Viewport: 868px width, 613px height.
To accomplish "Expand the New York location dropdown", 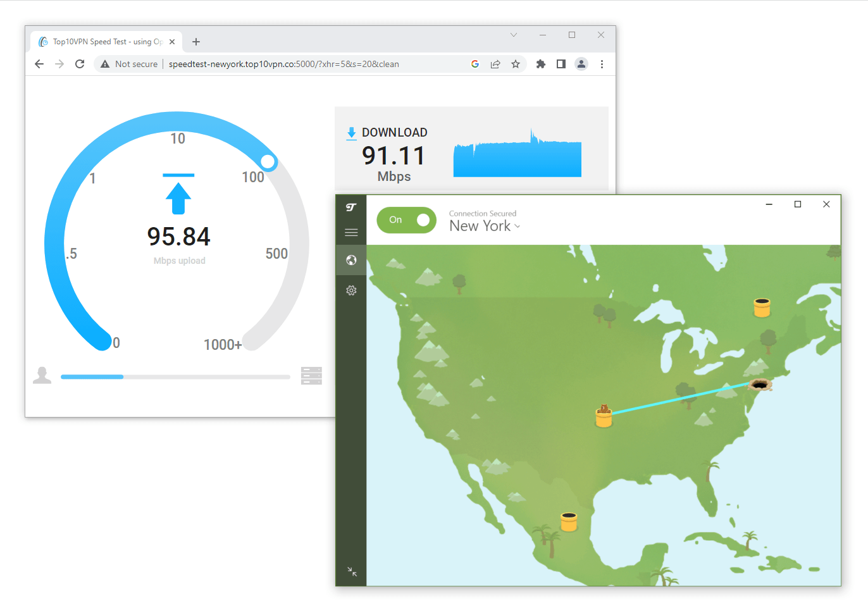I will coord(518,226).
